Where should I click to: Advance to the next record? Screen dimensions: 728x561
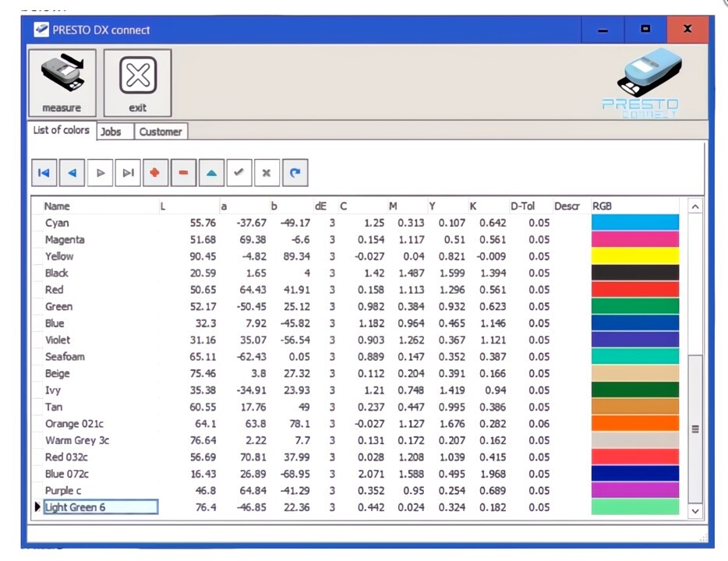(100, 172)
